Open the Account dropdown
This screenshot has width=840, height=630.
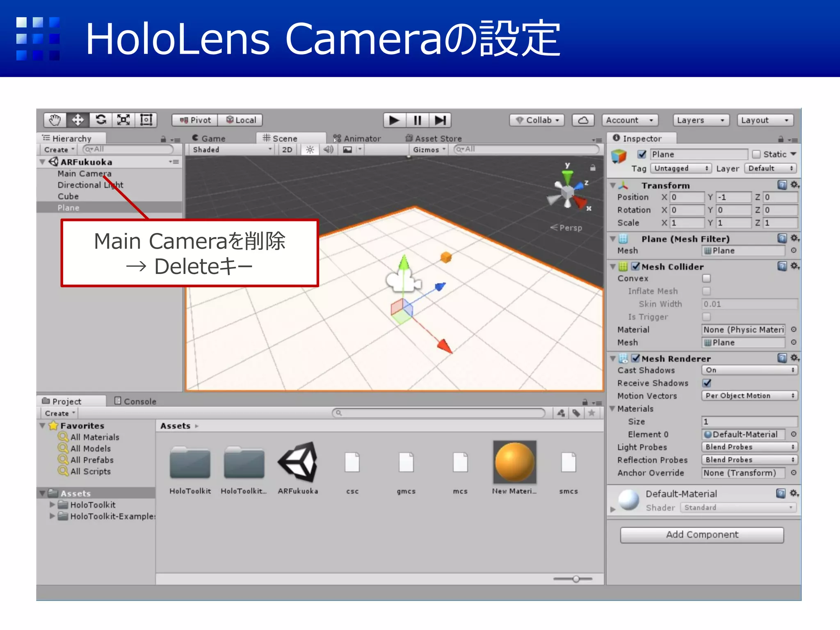630,120
